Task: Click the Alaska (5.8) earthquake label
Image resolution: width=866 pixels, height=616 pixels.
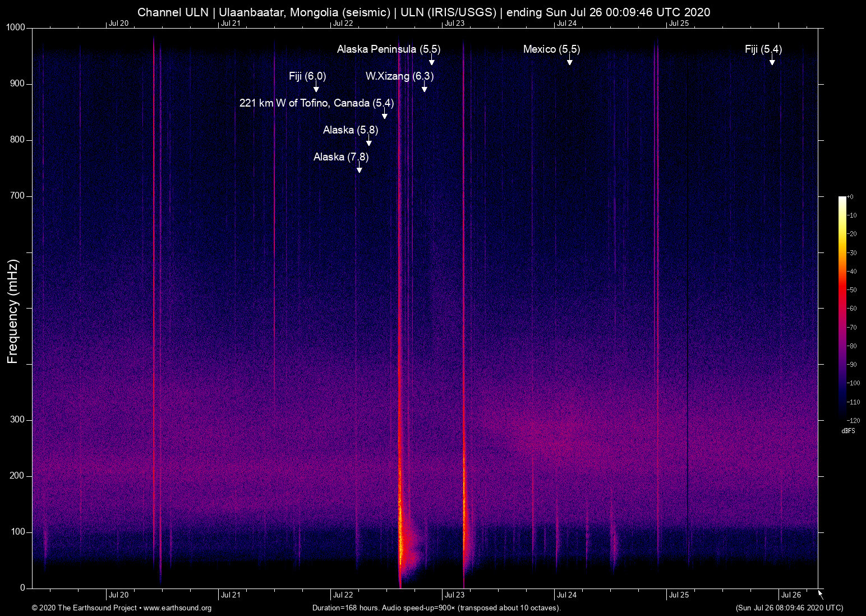Action: 351,130
